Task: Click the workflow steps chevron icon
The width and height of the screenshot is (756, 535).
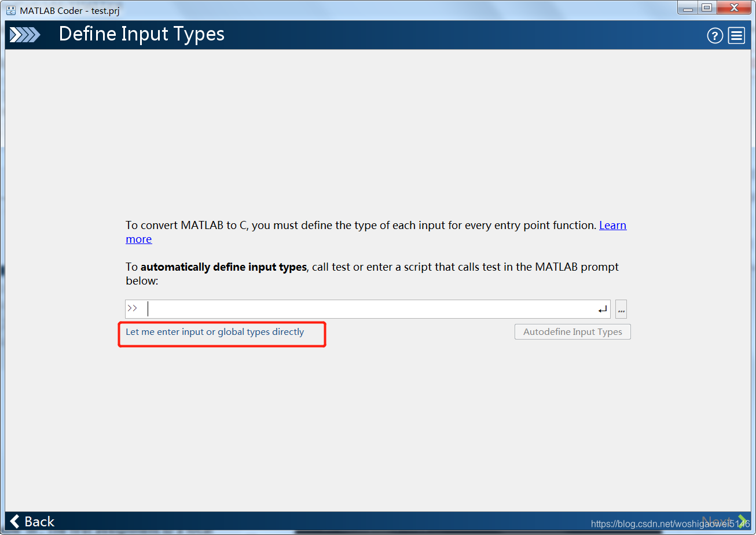Action: pos(25,35)
